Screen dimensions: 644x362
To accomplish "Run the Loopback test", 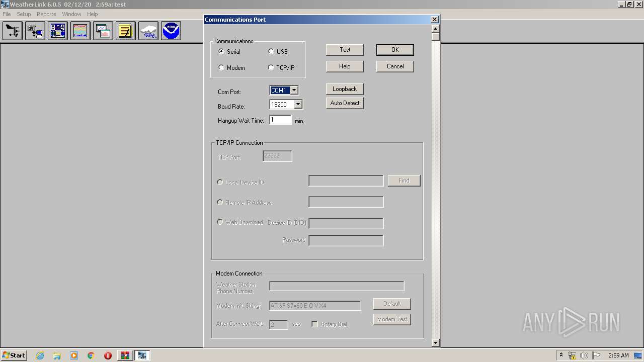I will coord(345,89).
